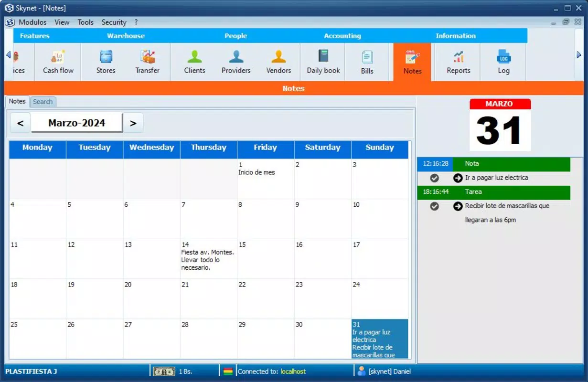588x382 pixels.
Task: Click the arrow icon beside Recibir lote de mascarillas
Action: click(x=458, y=206)
